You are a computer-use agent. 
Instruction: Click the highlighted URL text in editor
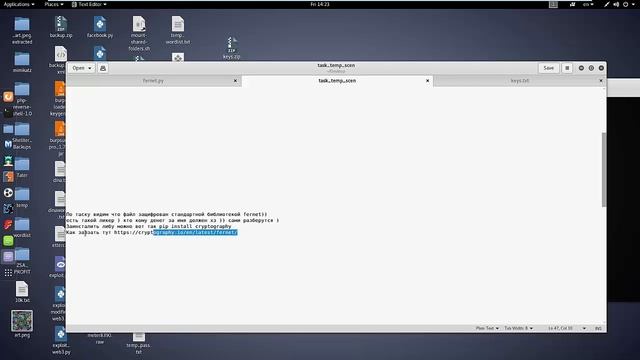coord(195,232)
